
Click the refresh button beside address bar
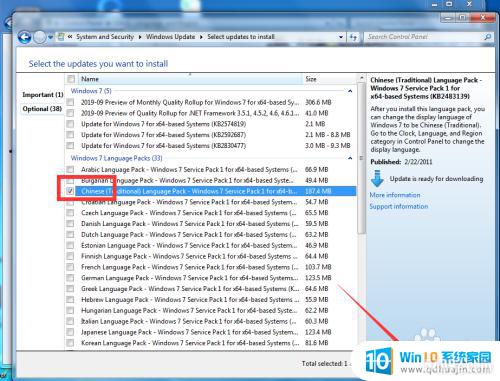353,37
